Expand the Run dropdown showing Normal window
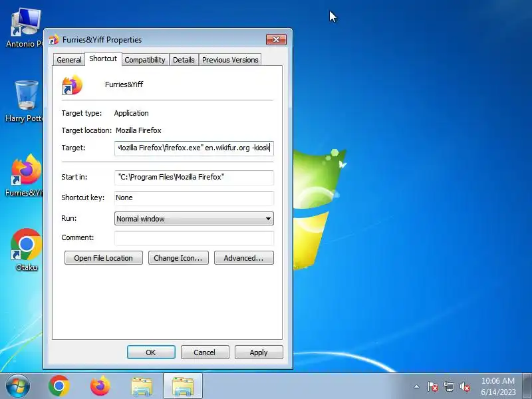532x399 pixels. (x=194, y=219)
